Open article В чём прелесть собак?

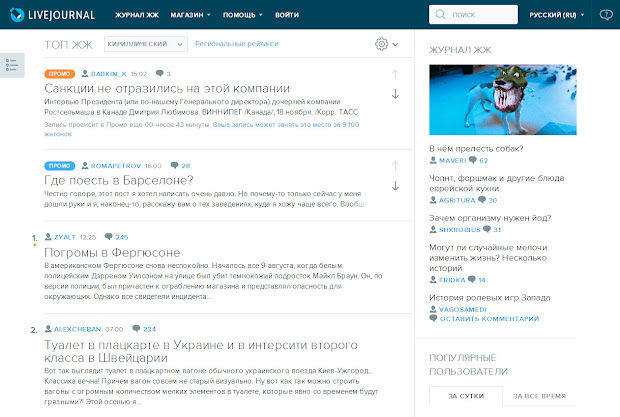[476, 149]
